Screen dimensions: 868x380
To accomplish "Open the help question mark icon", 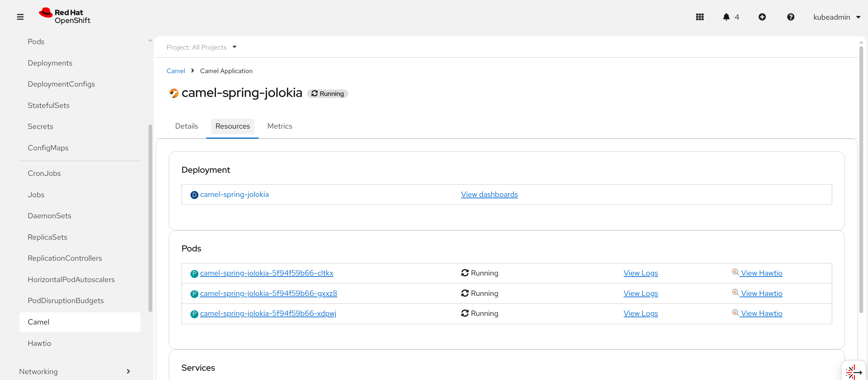I will point(790,17).
